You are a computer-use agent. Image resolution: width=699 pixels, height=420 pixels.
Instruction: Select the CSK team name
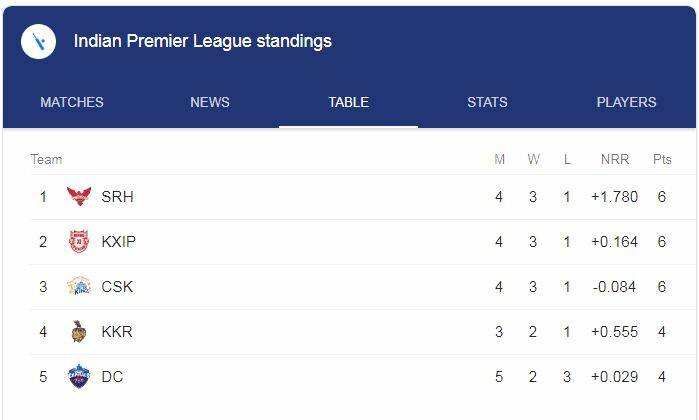click(x=117, y=287)
